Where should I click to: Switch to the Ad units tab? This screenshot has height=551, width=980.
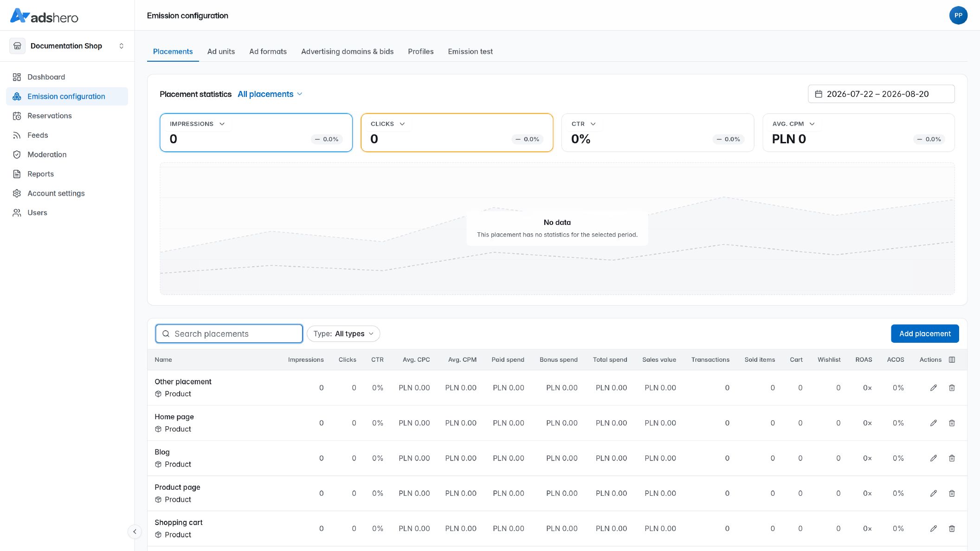(221, 51)
